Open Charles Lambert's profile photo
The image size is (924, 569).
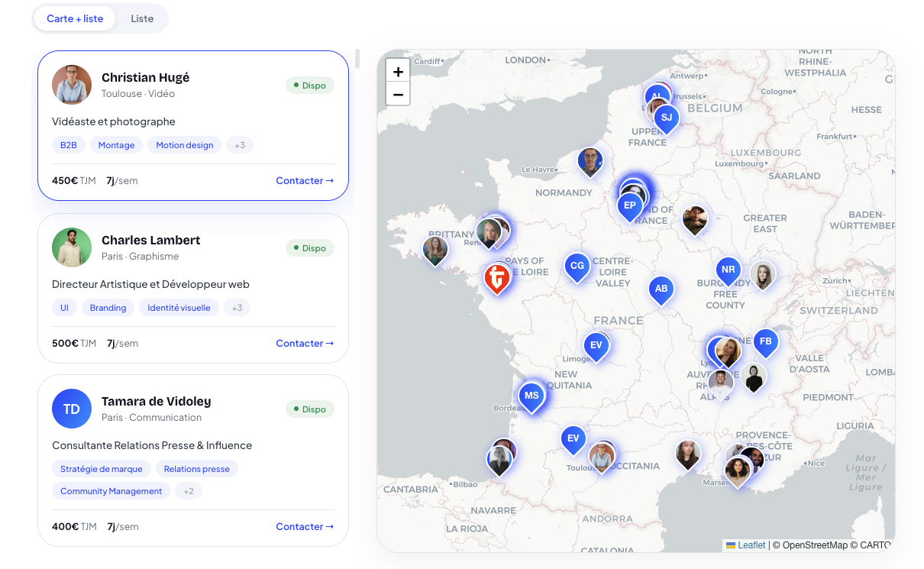point(72,247)
